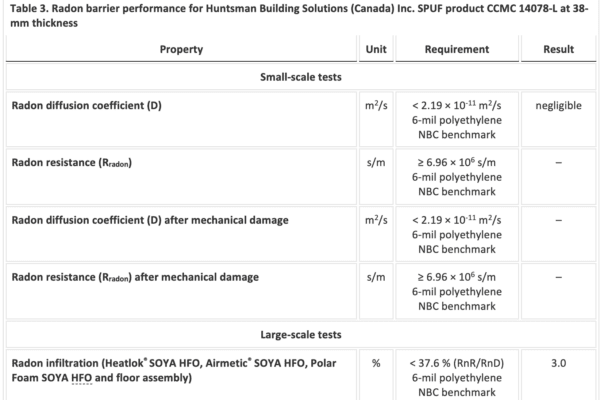Click the Table 3 caption text
Viewport: 600px width, 400px height.
point(299,15)
